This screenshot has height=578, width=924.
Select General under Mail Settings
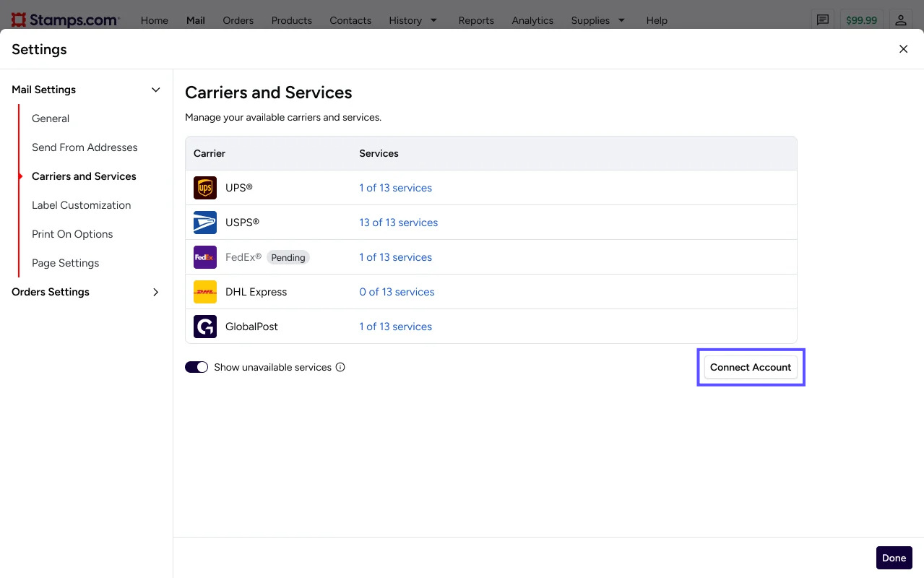pos(51,118)
